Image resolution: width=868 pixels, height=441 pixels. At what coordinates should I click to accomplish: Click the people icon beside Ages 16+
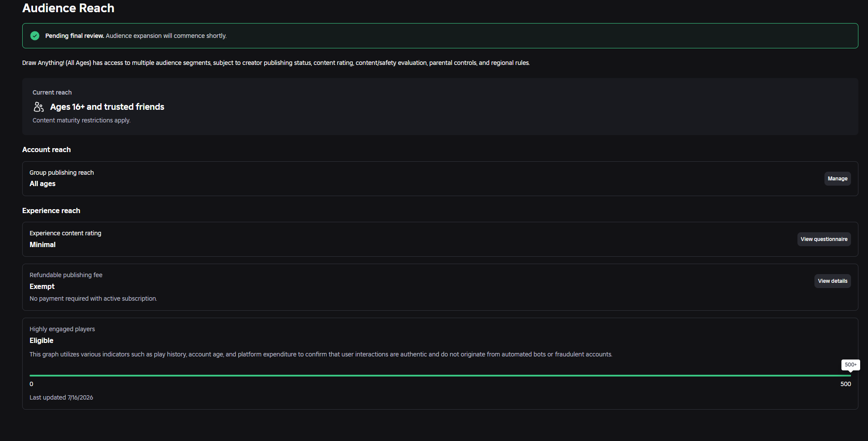click(x=39, y=107)
